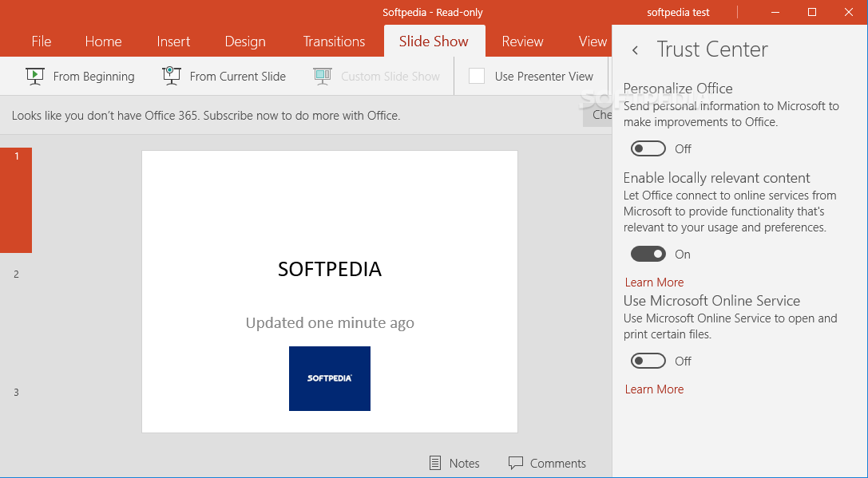Click the From Beginning projector icon
This screenshot has height=478, width=868.
(x=34, y=76)
